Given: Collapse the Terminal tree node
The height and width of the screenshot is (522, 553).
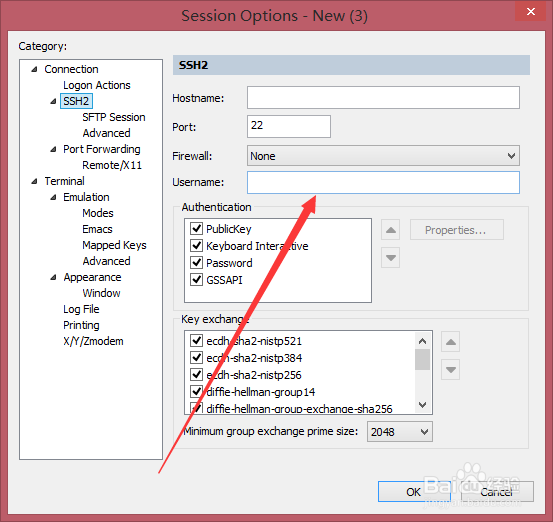Looking at the screenshot, I should tap(34, 182).
